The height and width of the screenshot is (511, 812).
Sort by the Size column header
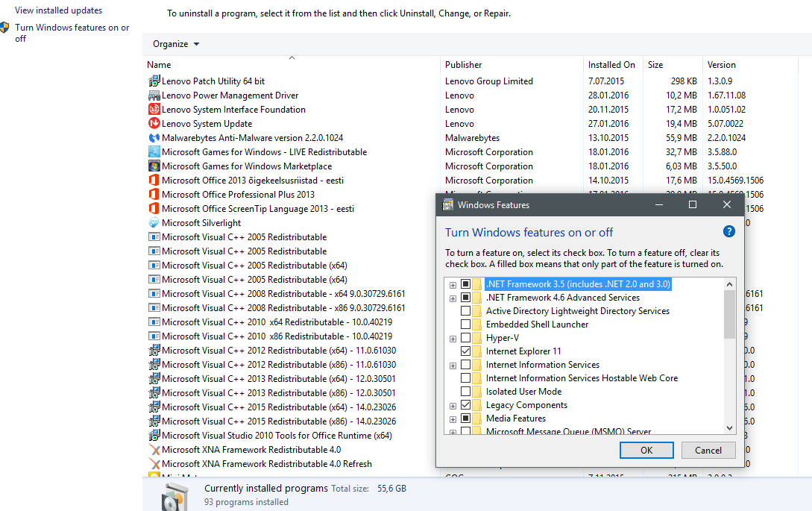coord(672,65)
